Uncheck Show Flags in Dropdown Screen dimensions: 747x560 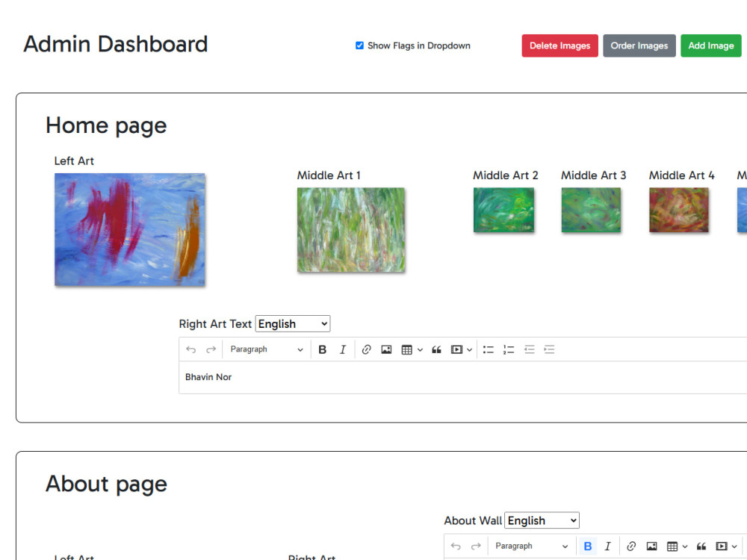click(359, 46)
